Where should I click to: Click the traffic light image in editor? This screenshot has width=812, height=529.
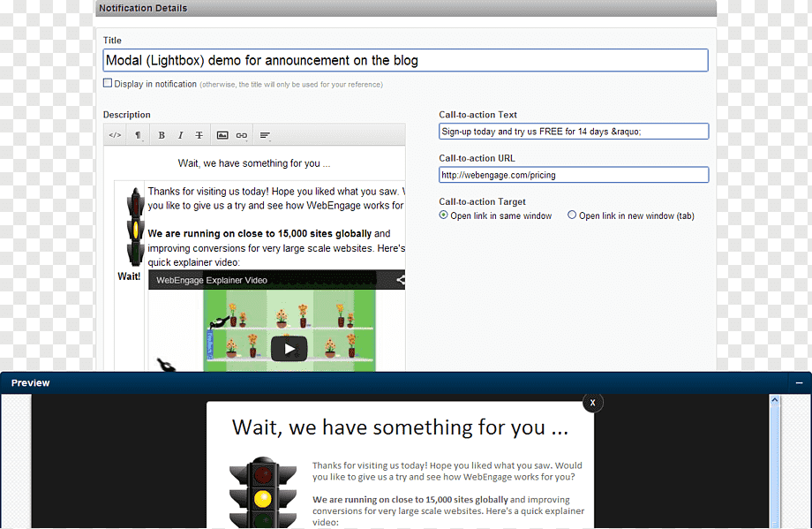pyautogui.click(x=136, y=227)
